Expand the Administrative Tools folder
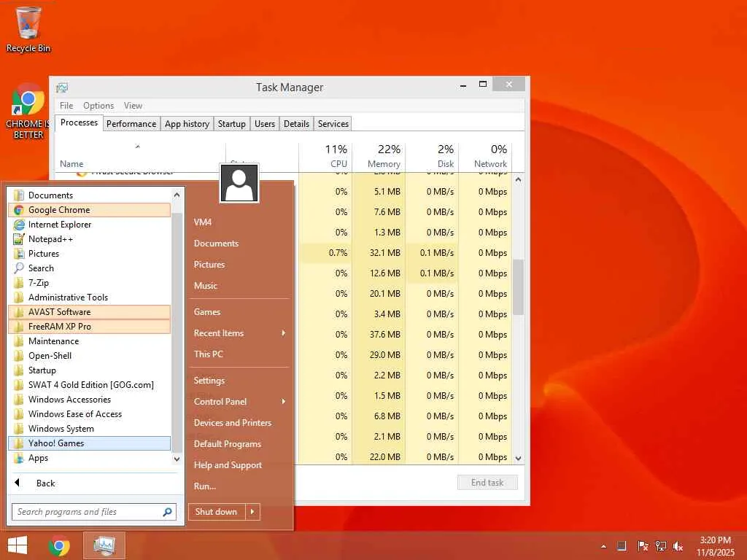747x560 pixels. (x=90, y=297)
